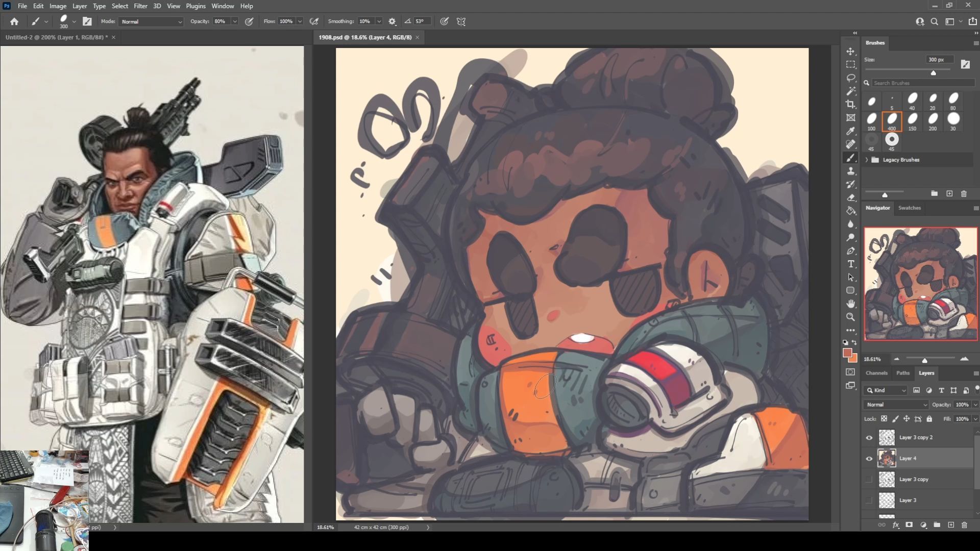Open the Plugins menu

pos(195,6)
